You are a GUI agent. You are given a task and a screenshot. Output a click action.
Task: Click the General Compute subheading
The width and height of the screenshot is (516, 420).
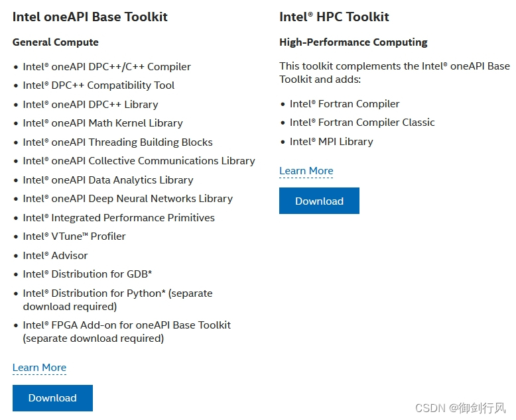(55, 42)
